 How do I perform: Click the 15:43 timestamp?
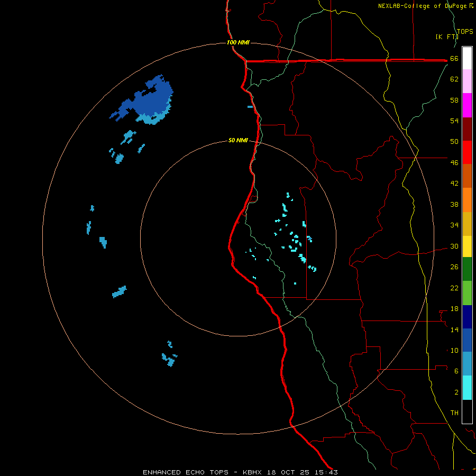[x=326, y=472]
